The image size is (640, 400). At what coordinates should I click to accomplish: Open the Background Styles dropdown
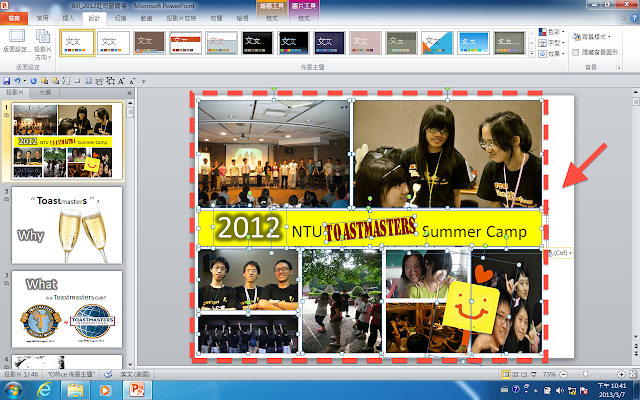[x=591, y=37]
